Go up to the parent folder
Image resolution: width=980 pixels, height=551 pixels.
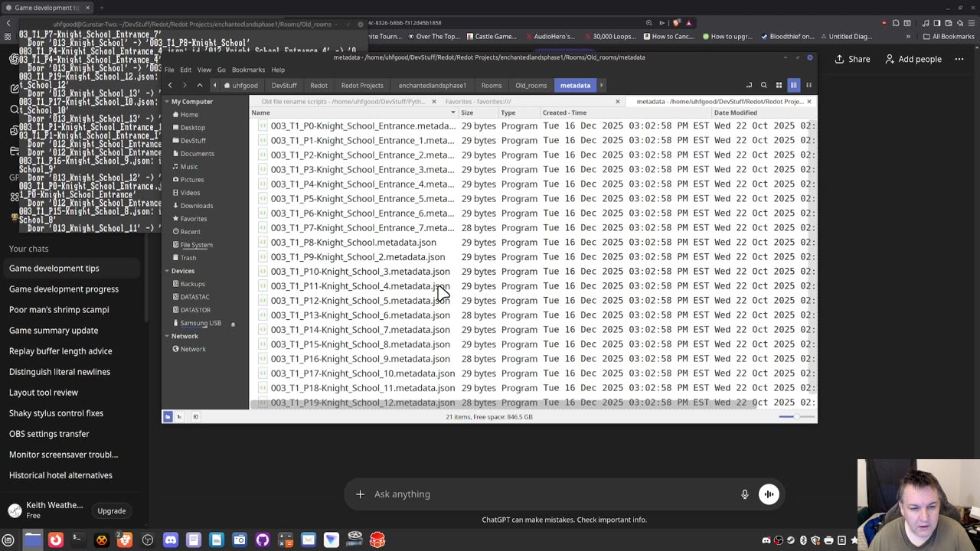coord(200,85)
